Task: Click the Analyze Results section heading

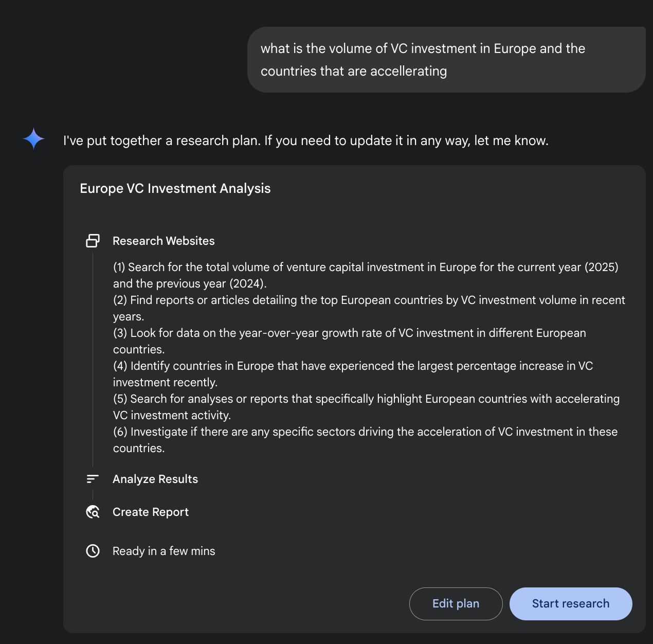Action: pos(155,479)
